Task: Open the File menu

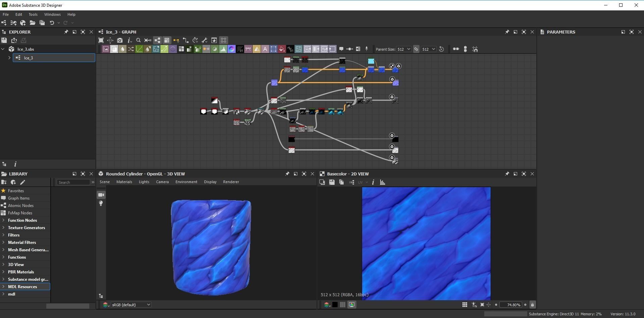Action: (x=6, y=14)
